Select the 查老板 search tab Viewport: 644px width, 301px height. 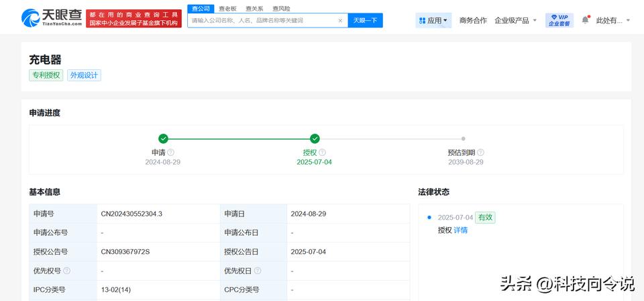(x=227, y=8)
